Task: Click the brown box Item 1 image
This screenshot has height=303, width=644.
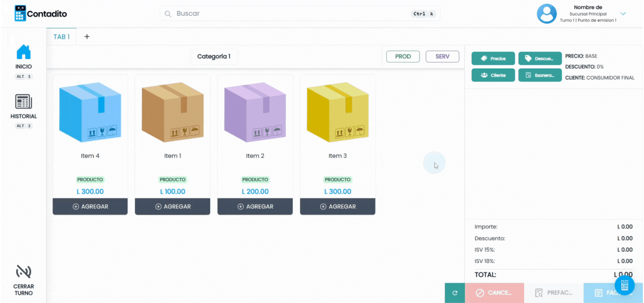Action: coord(173,112)
